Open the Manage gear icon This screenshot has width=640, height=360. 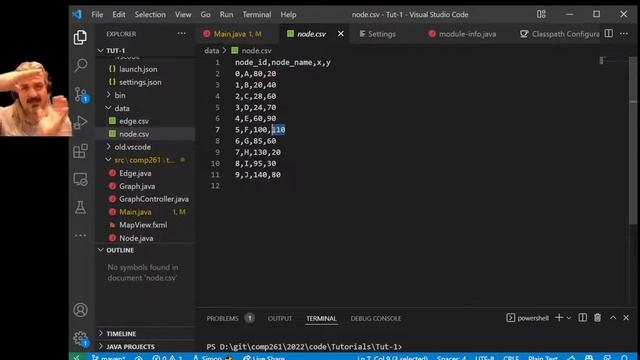point(80,338)
